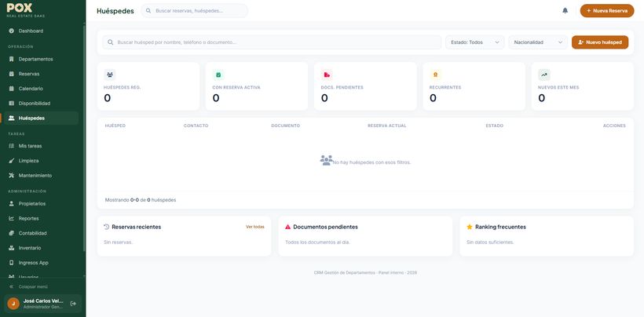Click the Reserva Actual column header
The image size is (644, 317).
click(x=387, y=126)
